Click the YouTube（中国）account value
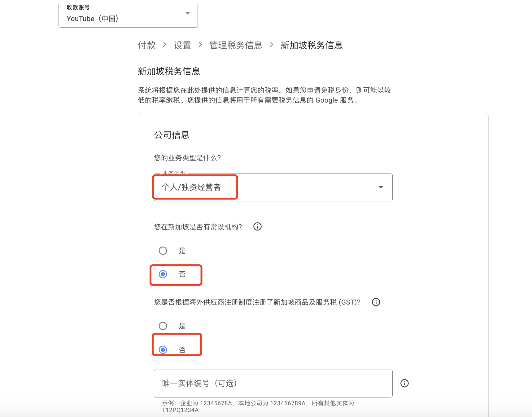The width and height of the screenshot is (532, 417). (x=93, y=19)
